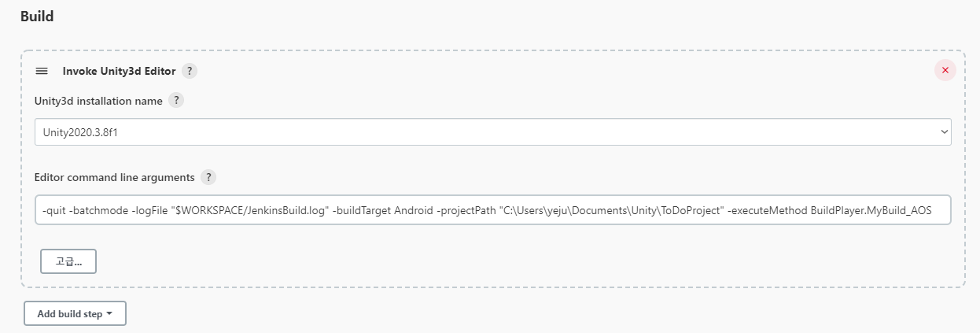Click the Unity3d installation name label
This screenshot has height=333, width=980.
point(99,101)
